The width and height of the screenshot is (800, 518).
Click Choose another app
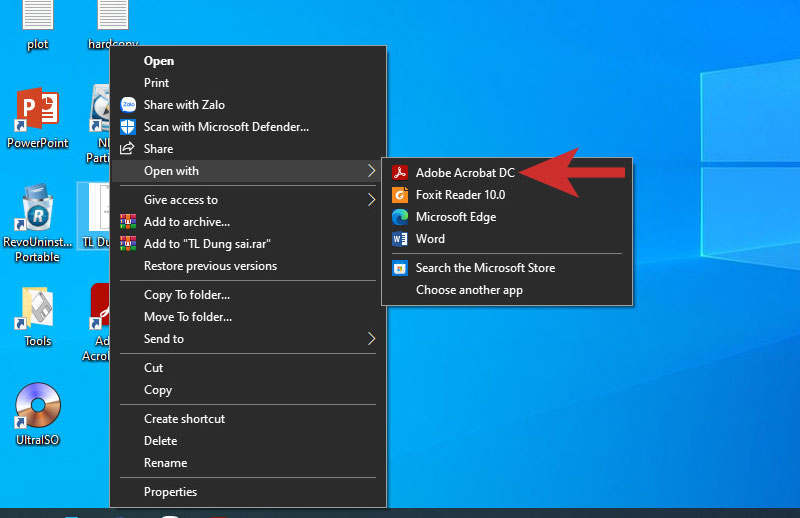point(469,290)
